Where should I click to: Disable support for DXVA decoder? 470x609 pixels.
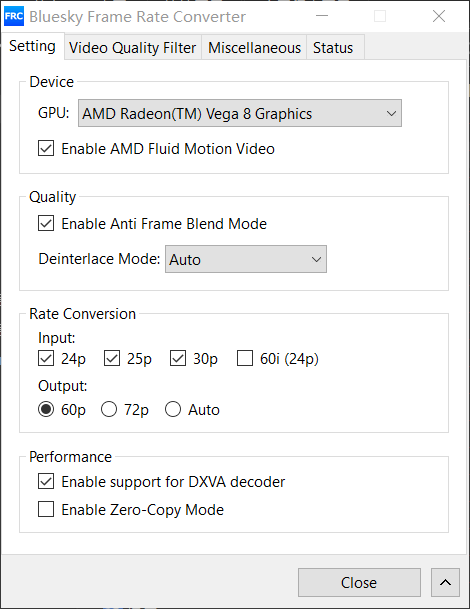coord(46,481)
